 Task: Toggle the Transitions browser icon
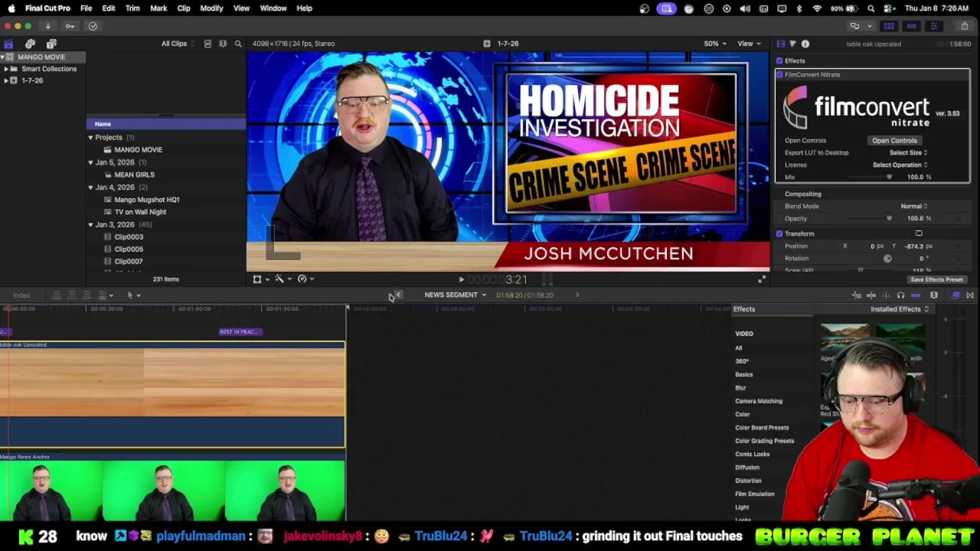[970, 295]
